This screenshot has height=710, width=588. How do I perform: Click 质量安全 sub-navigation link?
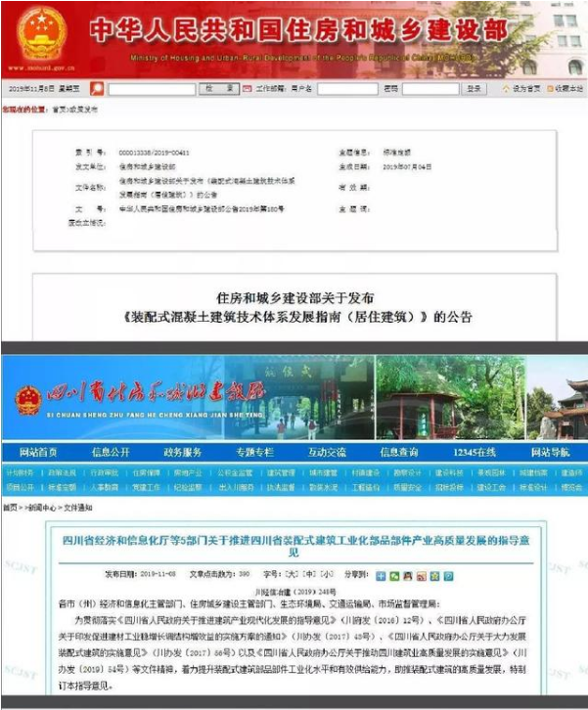(x=407, y=487)
